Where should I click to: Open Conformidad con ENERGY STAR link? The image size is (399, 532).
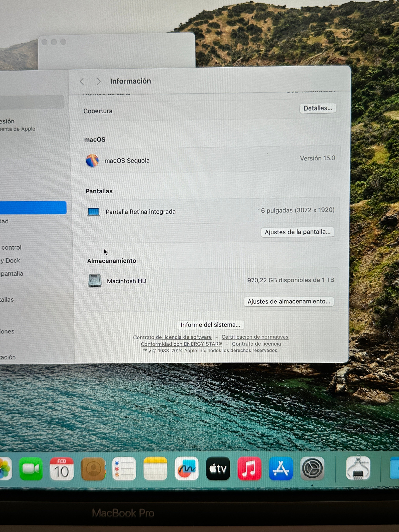click(181, 344)
